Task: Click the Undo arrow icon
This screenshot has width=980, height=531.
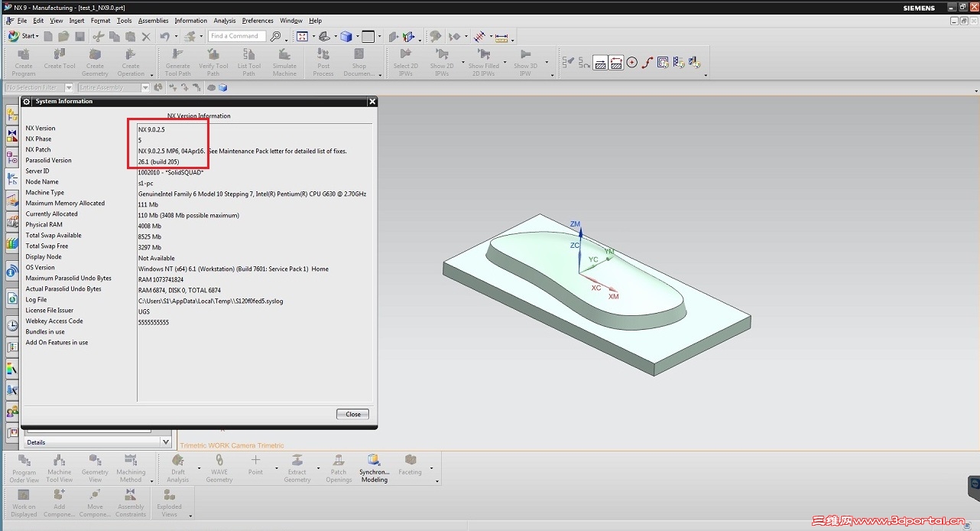Action: pyautogui.click(x=164, y=36)
